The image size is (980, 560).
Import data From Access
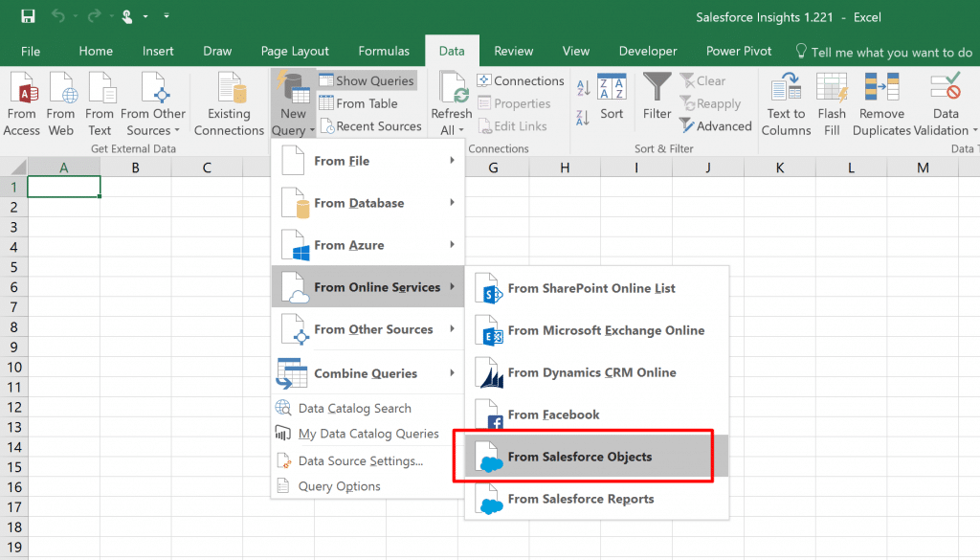point(21,103)
